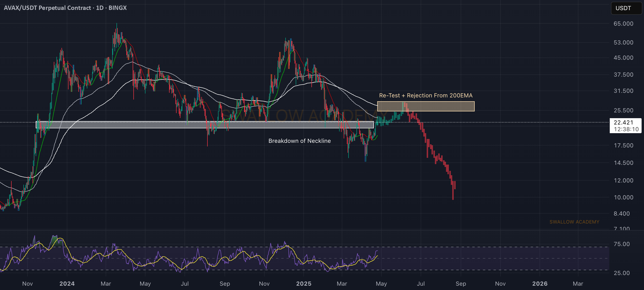This screenshot has width=644, height=290.
Task: Click the 2024 label on time axis
Action: click(x=67, y=283)
